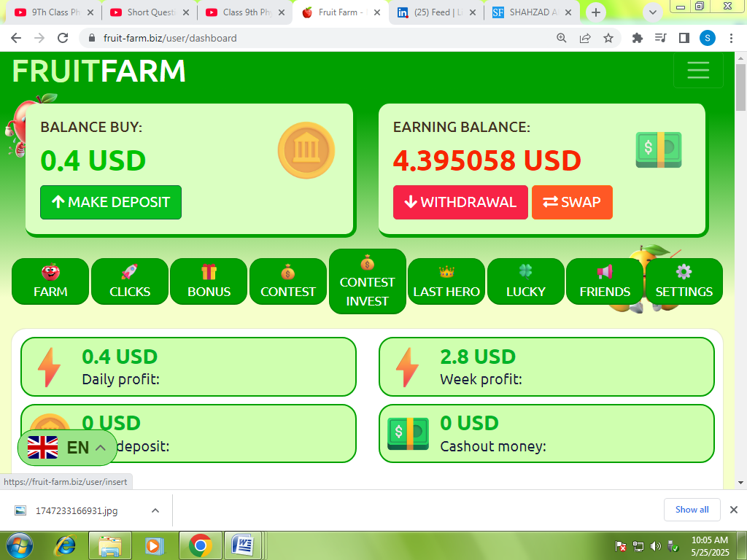Screen dimensions: 747x560
Task: Click the dollar bill icon in Earning Balance
Action: coord(659,149)
